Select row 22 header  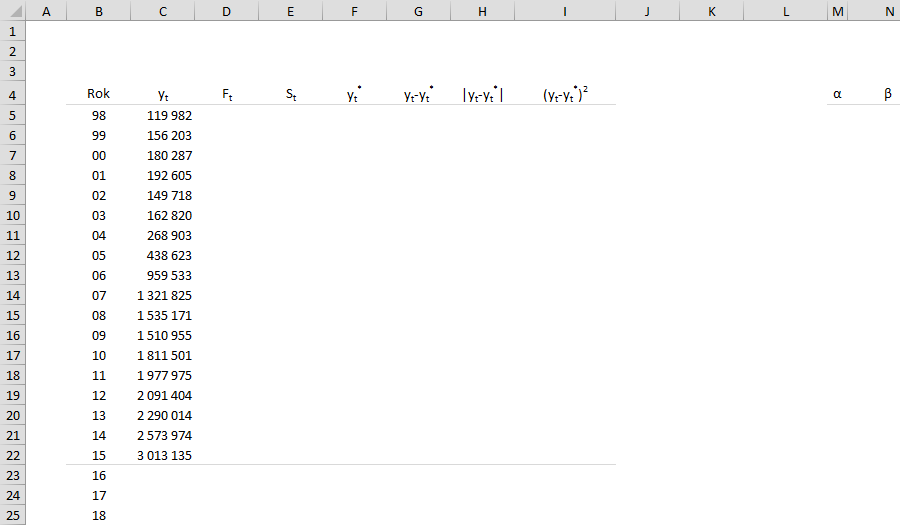click(11, 455)
